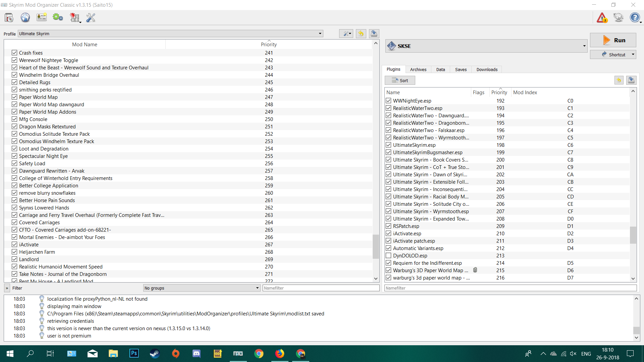Disable the RSPatch.esp plugin
644x362 pixels.
(388, 226)
